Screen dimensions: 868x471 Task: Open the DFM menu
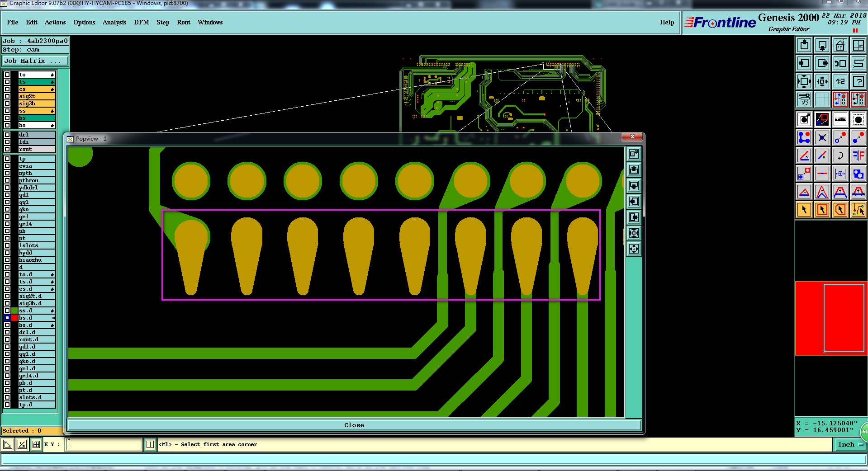tap(142, 22)
